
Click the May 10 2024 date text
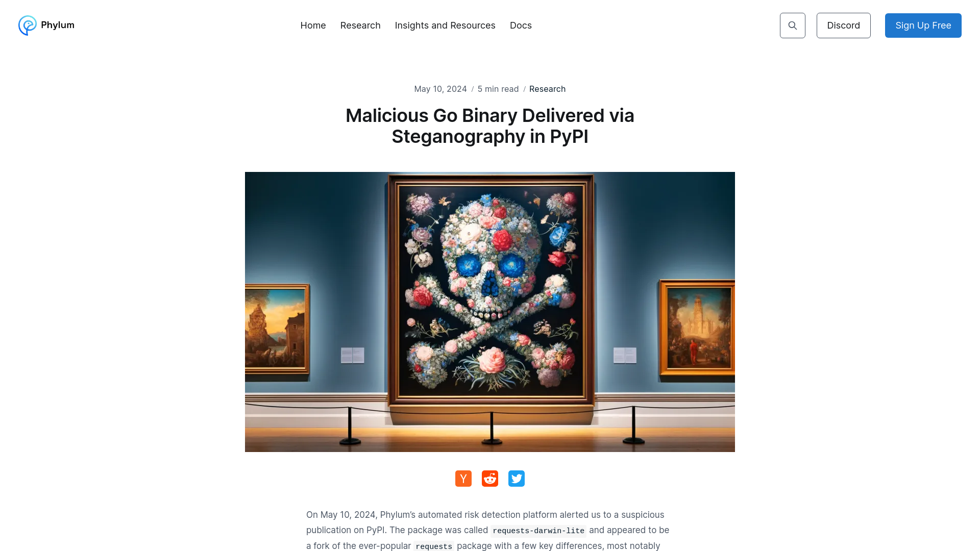[x=441, y=88]
